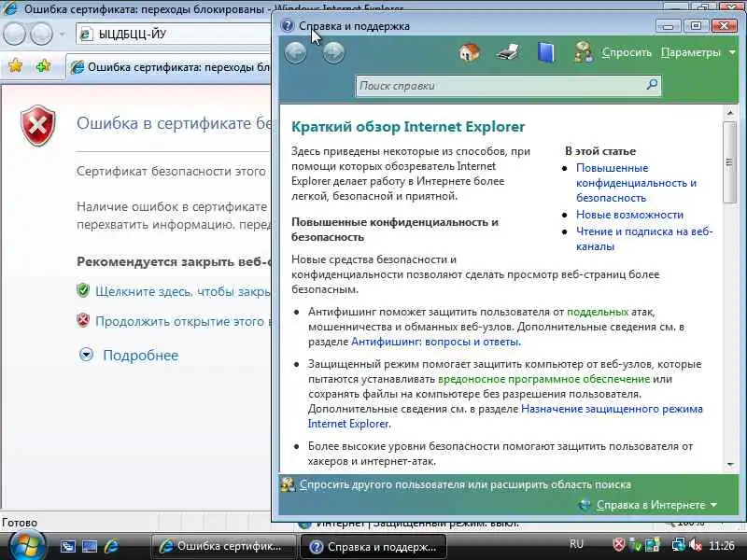Click the help question-mark title icon

[288, 25]
